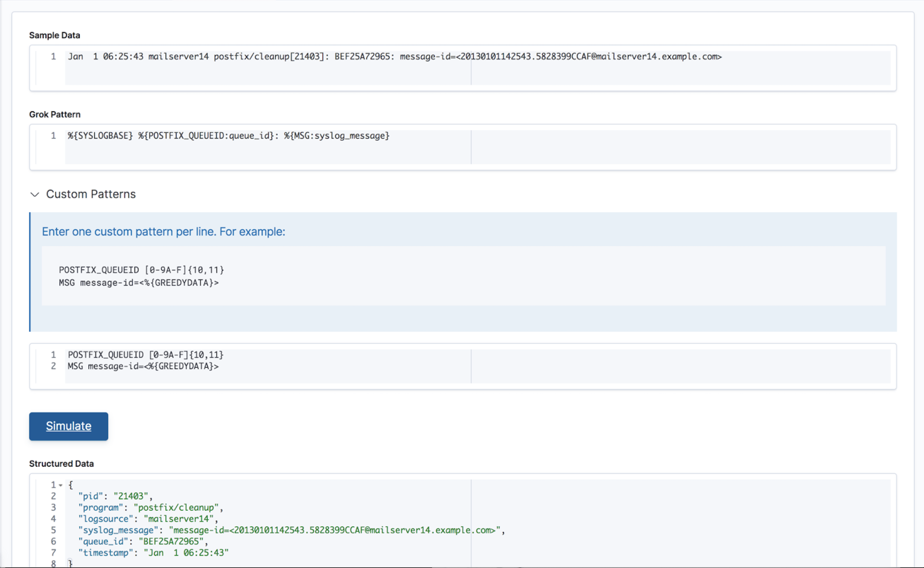Click the Simulate link text

coord(68,426)
